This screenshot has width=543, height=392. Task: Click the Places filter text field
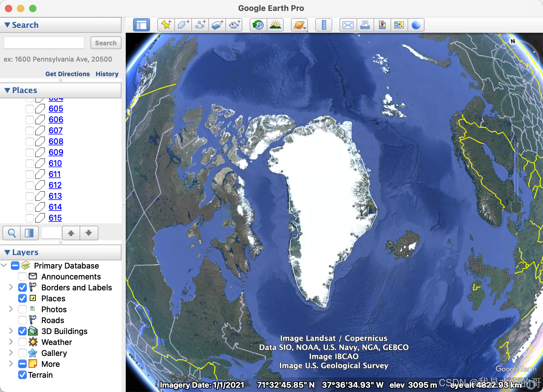(x=51, y=233)
